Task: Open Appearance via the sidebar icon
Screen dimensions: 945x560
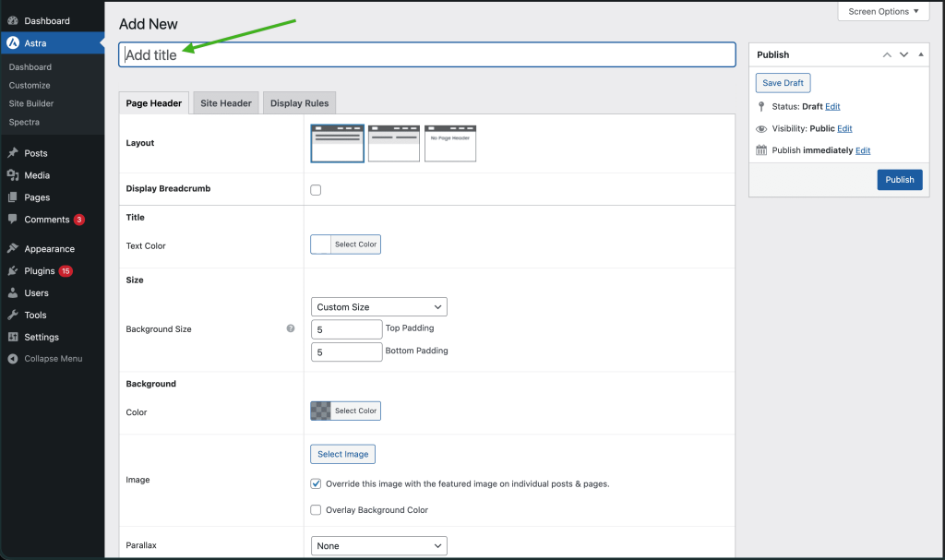Action: (x=13, y=248)
